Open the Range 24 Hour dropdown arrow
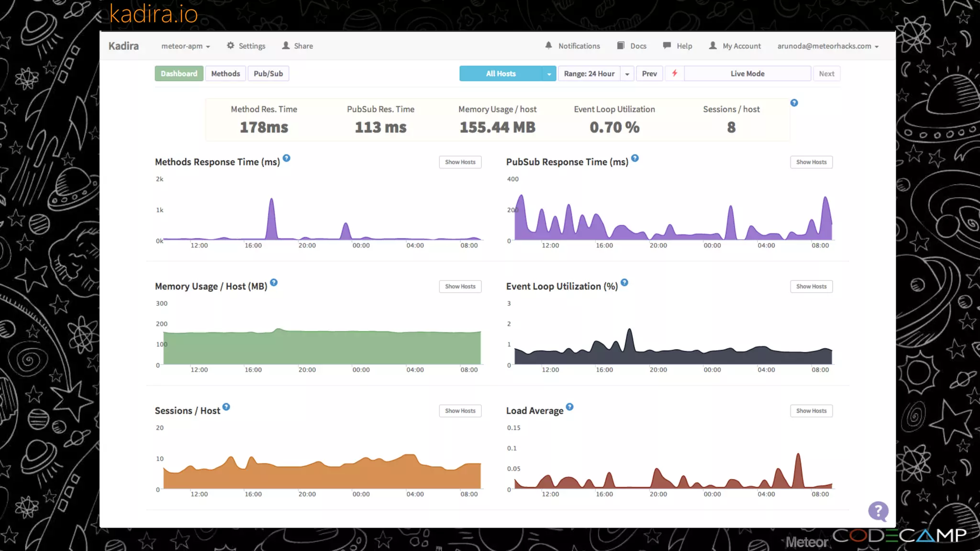 click(x=627, y=74)
